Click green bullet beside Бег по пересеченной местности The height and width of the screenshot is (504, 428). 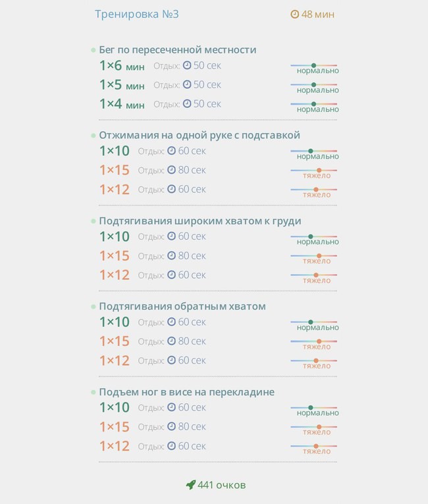coord(94,50)
